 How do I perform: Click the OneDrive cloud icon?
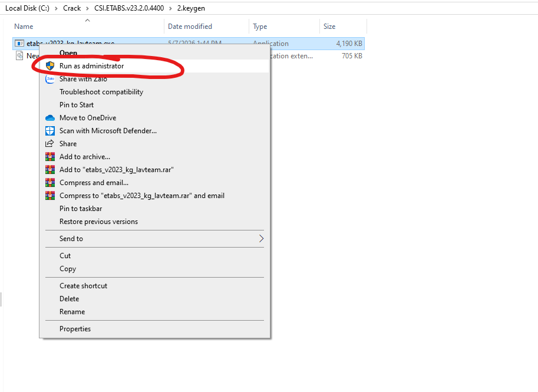point(50,118)
